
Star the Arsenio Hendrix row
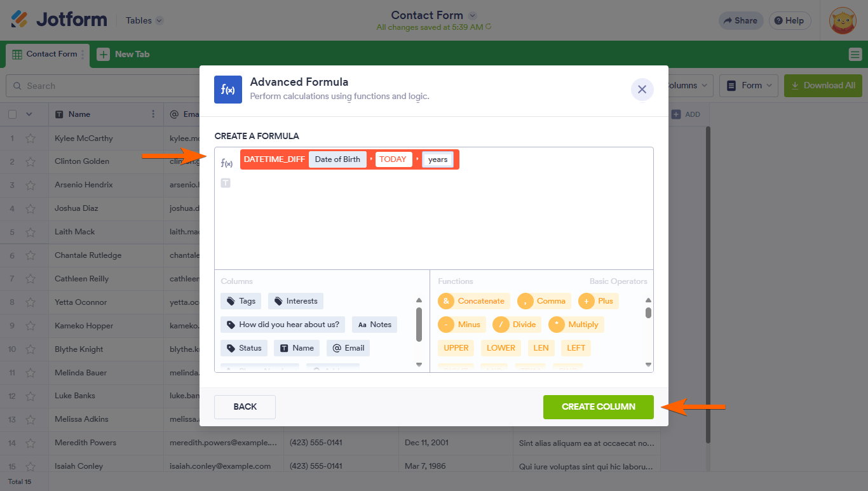coord(31,185)
